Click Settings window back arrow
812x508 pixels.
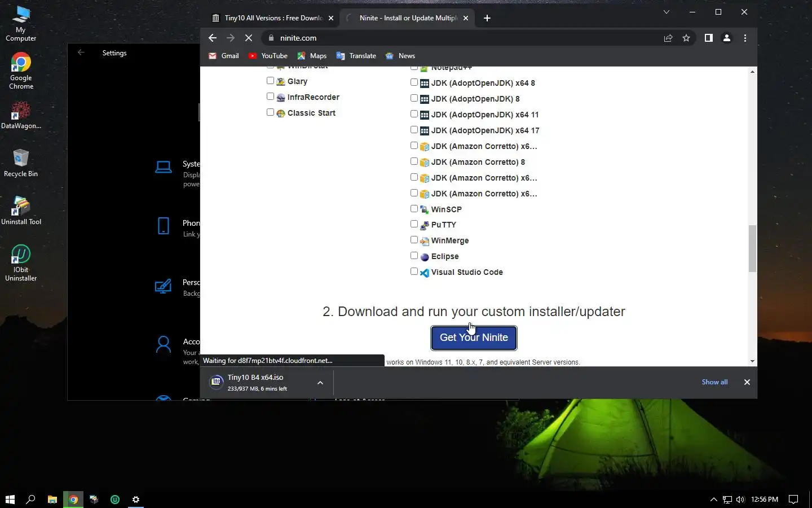click(x=81, y=52)
